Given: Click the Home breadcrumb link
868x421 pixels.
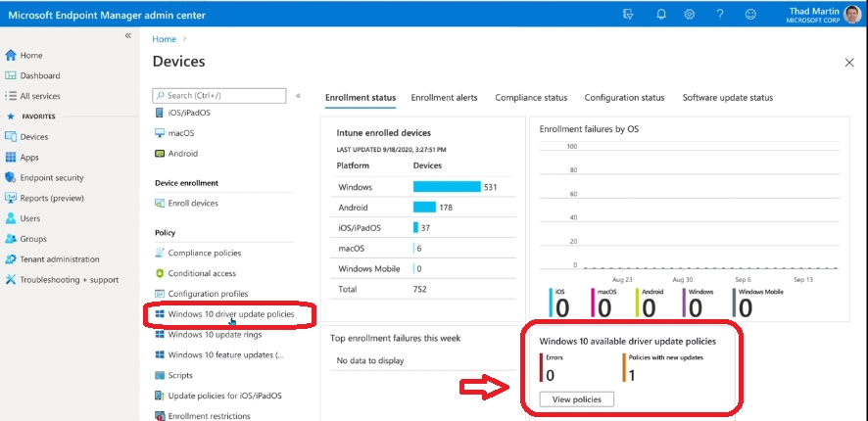Looking at the screenshot, I should 165,39.
